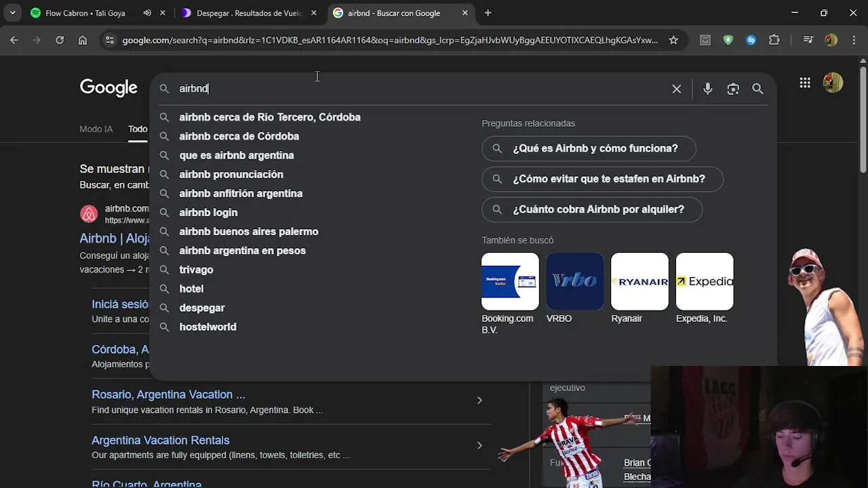Screen dimensions: 868x488
Task: Select suggestion que es airbnb argentina
Action: click(x=236, y=155)
